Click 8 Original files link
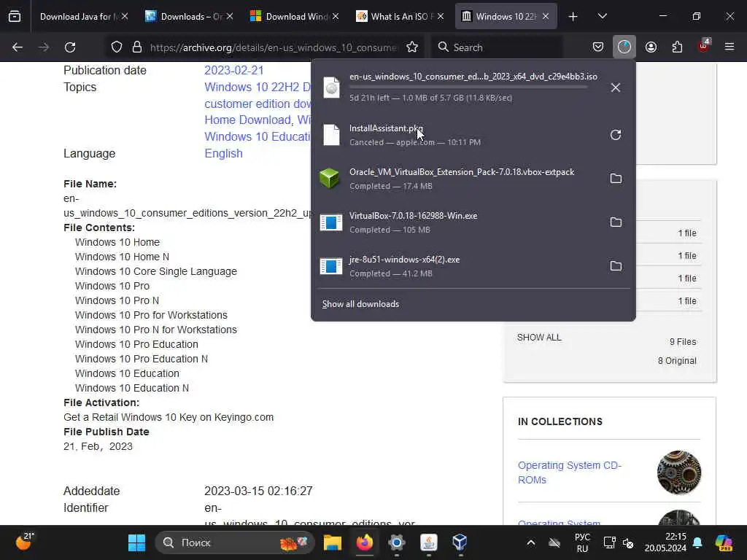 pos(677,361)
